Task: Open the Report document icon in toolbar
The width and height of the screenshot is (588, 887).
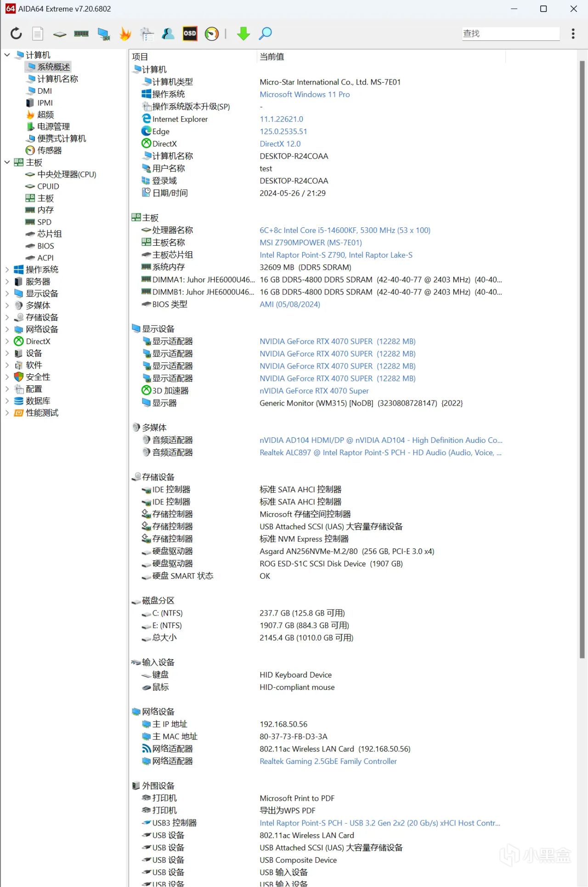Action: point(38,34)
